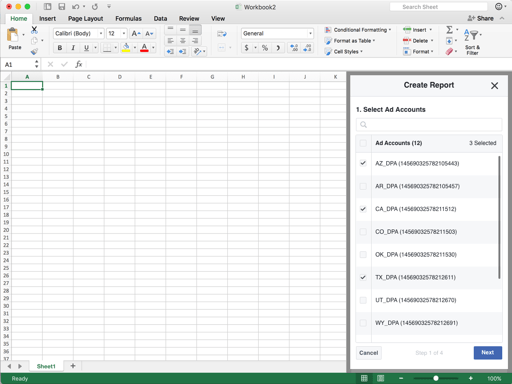The image size is (512, 384).
Task: Click the Clear eraser icon
Action: pyautogui.click(x=449, y=51)
